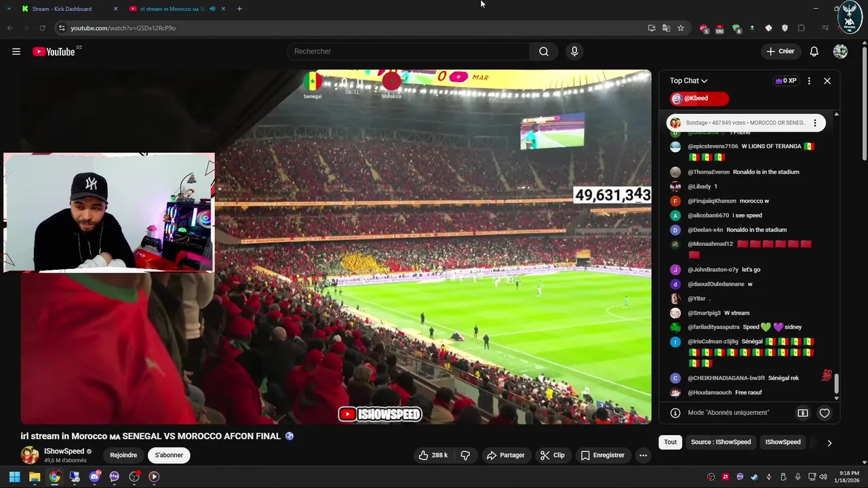Image resolution: width=868 pixels, height=488 pixels.
Task: Mute the YouTube tab audio icon
Action: coord(212,9)
